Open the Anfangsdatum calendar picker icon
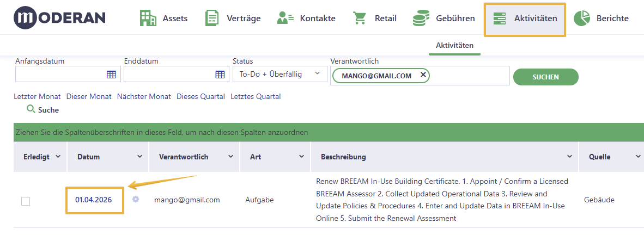Image resolution: width=644 pixels, height=235 pixels. (111, 75)
